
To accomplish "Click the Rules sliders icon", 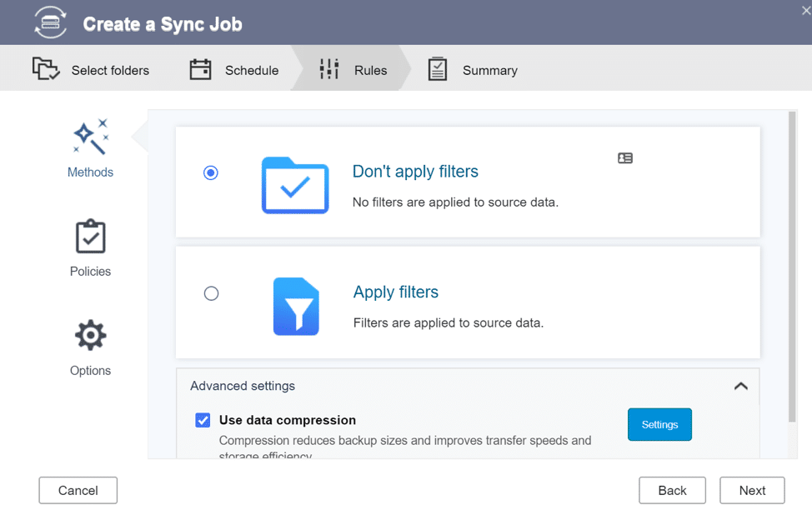I will pos(329,69).
